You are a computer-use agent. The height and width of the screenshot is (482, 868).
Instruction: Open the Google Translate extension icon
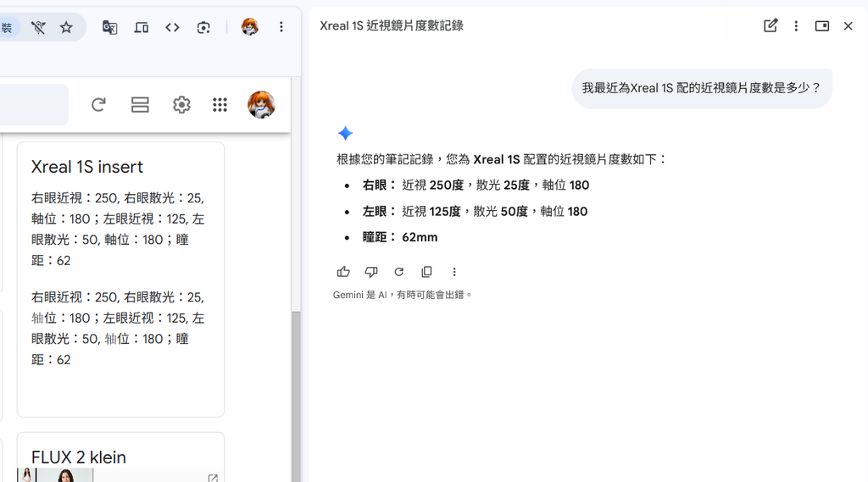click(109, 27)
